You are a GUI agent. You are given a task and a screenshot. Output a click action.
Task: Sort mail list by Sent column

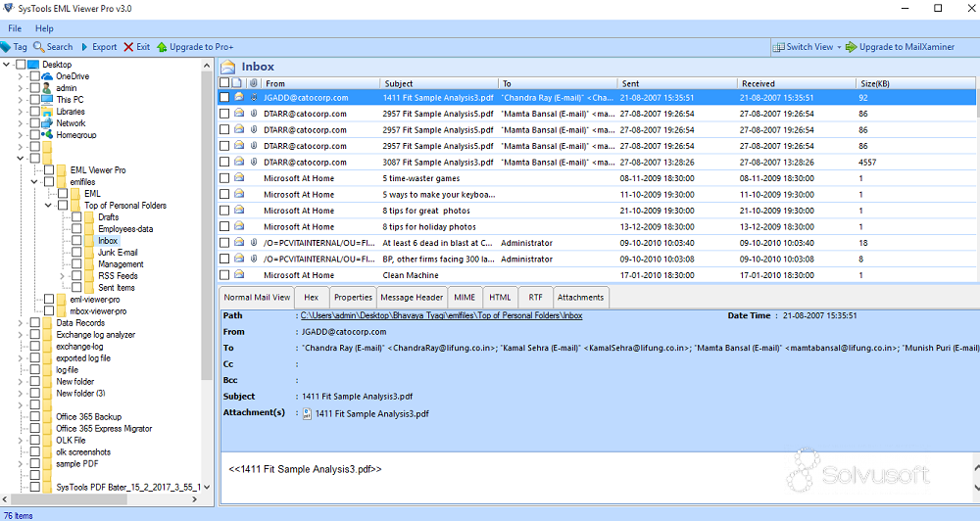coord(677,83)
